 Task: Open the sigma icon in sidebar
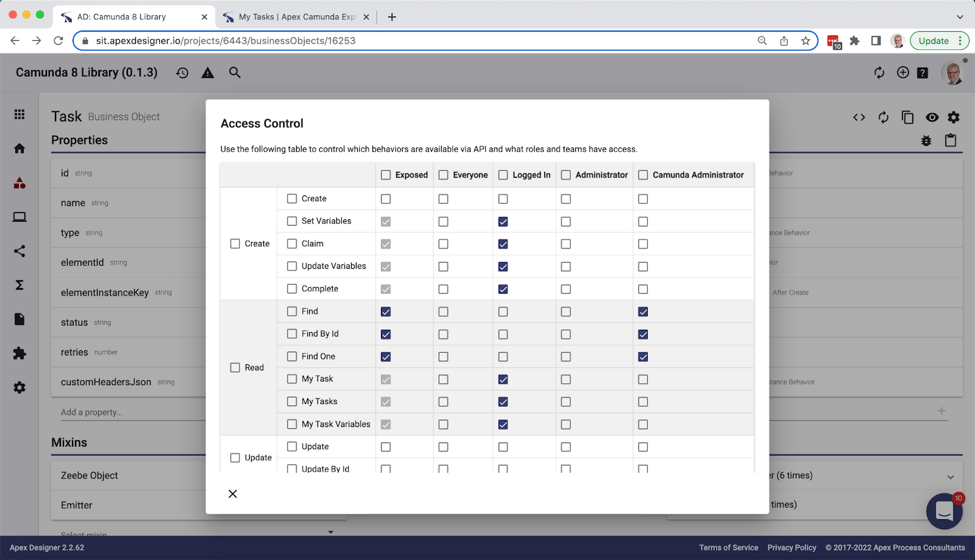click(x=19, y=285)
